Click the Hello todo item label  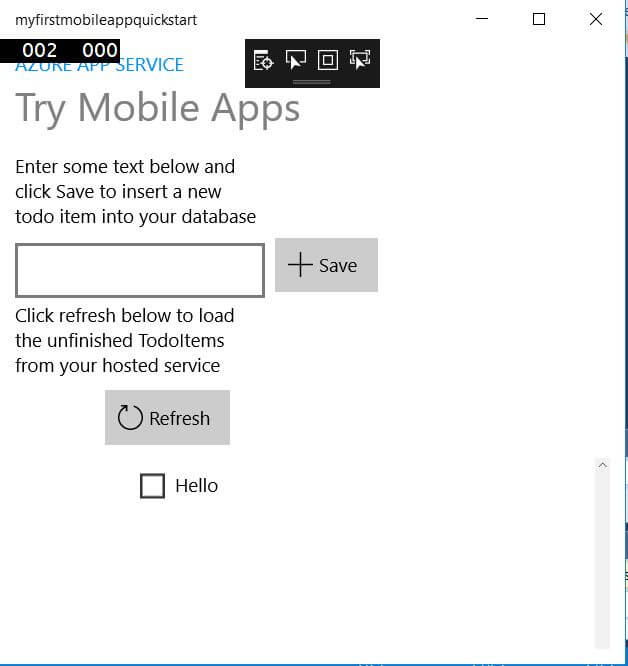[x=196, y=486]
